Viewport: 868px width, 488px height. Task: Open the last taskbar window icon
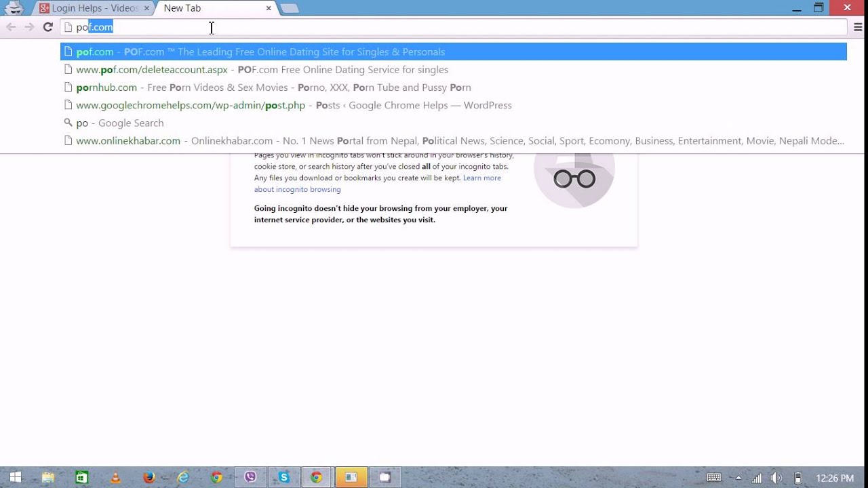pos(384,477)
